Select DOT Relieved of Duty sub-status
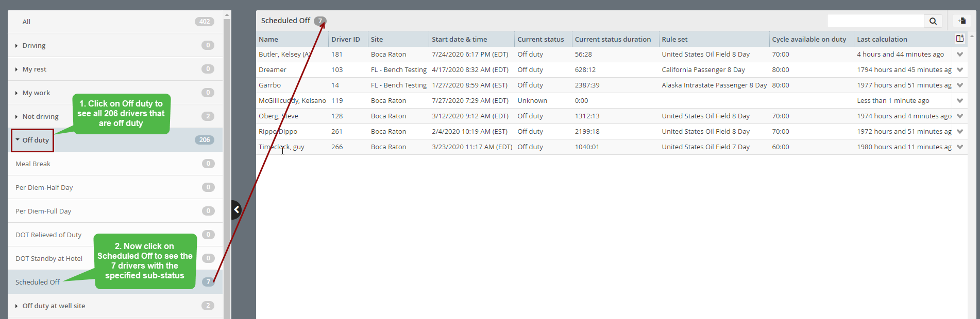 pyautogui.click(x=115, y=235)
